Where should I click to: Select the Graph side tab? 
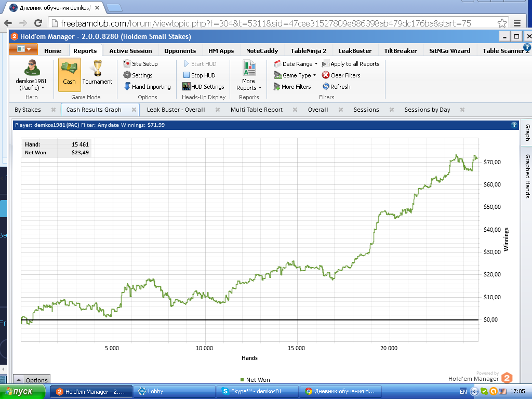point(527,132)
